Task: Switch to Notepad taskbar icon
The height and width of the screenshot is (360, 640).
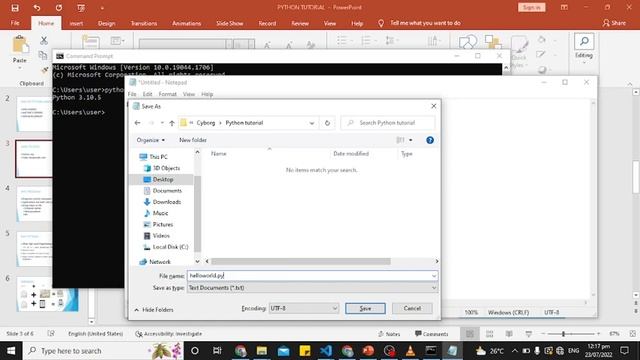Action: coord(452,351)
